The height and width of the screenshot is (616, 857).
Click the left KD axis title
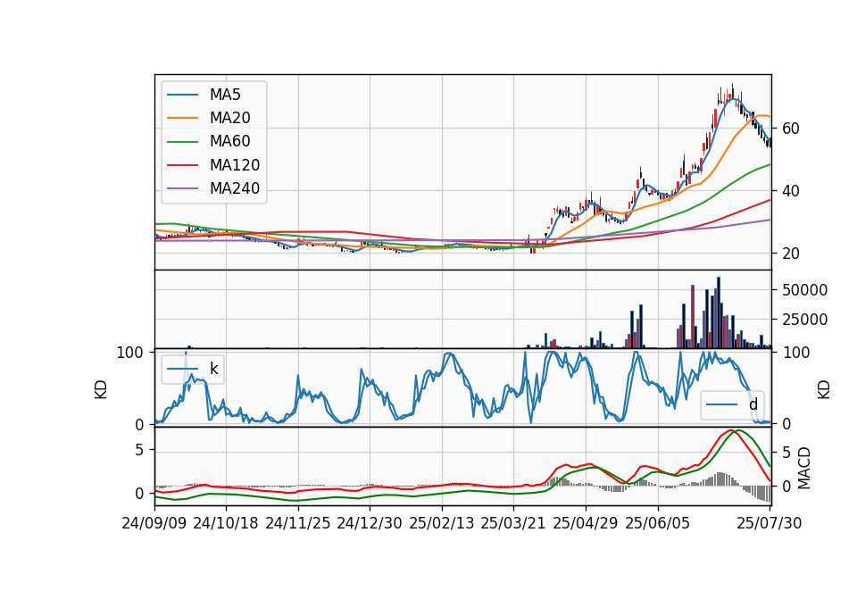coord(101,390)
